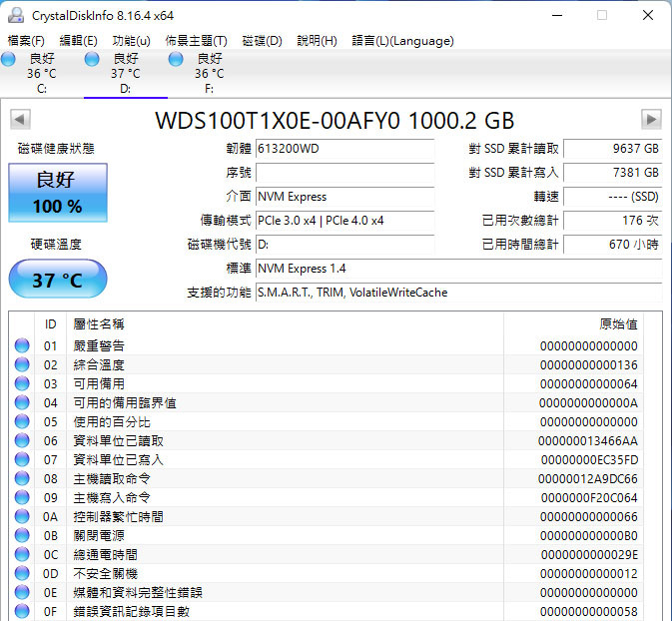Viewport: 672px width, 621px height.
Task: Click the CrystalDiskInfo app icon in title bar
Action: coord(16,15)
